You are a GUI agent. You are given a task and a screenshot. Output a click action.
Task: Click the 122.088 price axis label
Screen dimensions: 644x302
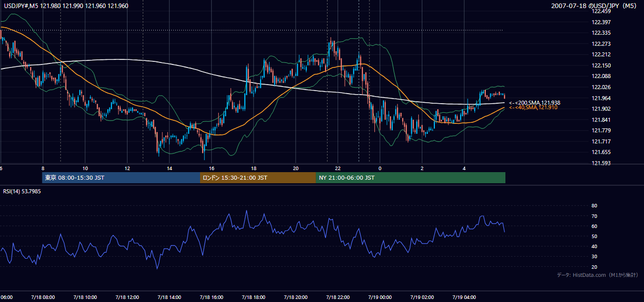600,77
